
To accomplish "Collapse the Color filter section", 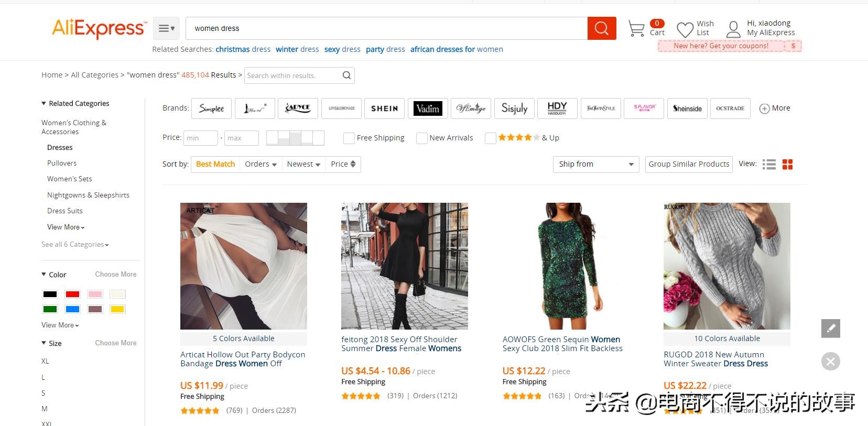I will [44, 274].
